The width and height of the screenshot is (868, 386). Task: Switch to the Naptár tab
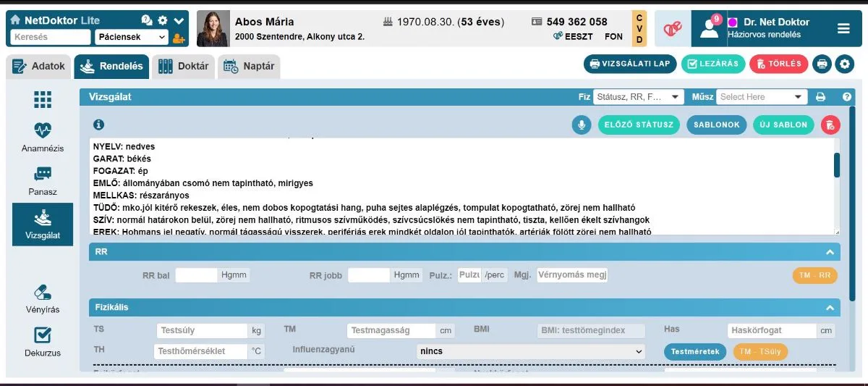249,67
